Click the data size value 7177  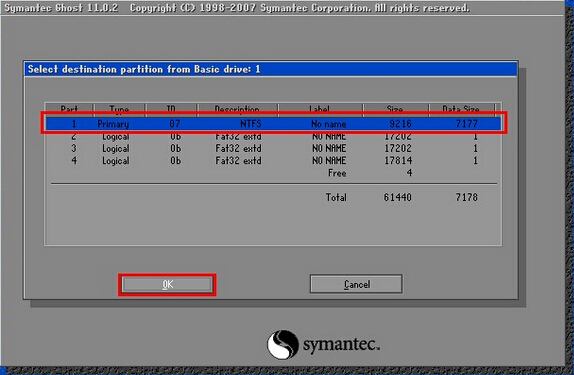click(x=467, y=124)
